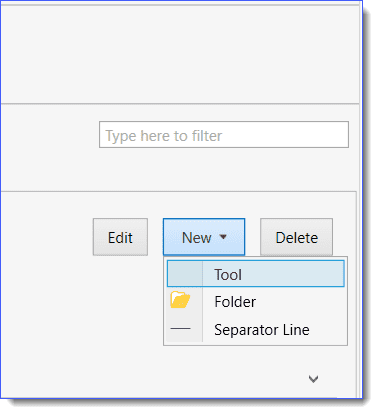Pick Separator Line from the dropdown list
The width and height of the screenshot is (378, 414).
[256, 329]
